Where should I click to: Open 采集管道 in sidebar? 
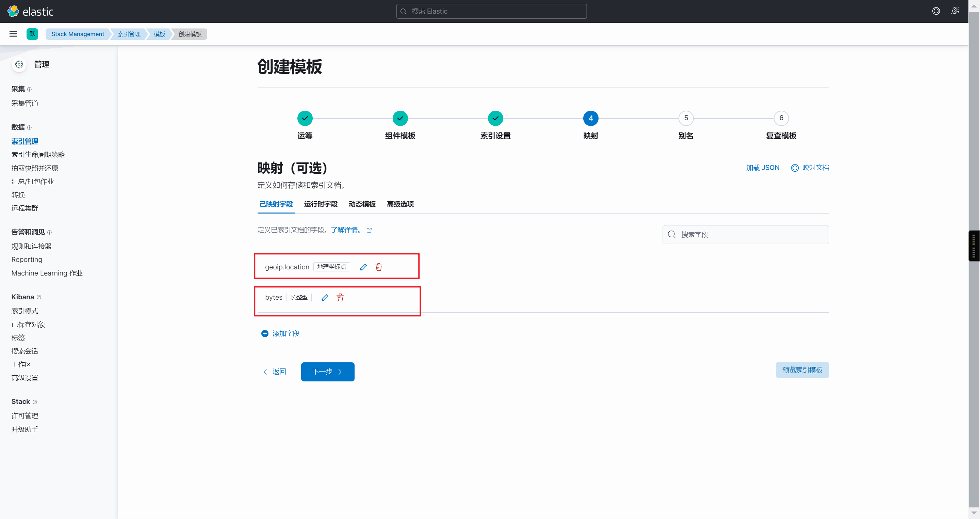point(25,103)
